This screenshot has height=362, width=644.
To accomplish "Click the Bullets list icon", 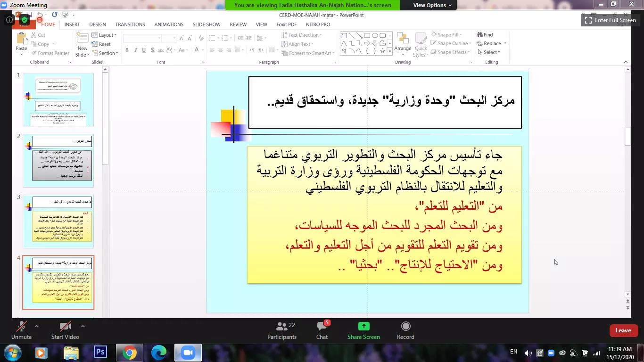I will [x=213, y=38].
